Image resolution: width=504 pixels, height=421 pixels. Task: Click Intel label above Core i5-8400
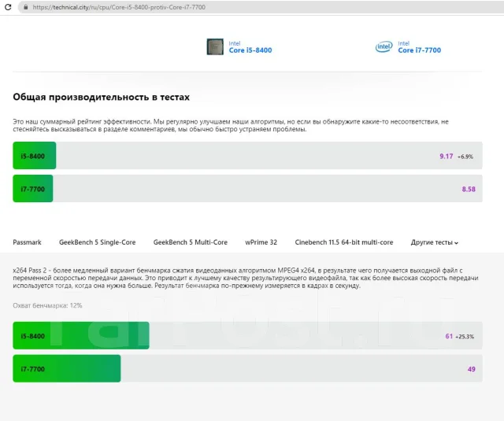pos(235,43)
